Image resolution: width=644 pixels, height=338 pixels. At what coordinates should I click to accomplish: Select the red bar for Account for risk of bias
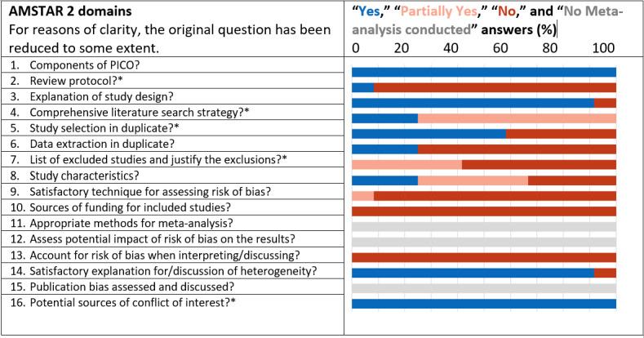484,257
